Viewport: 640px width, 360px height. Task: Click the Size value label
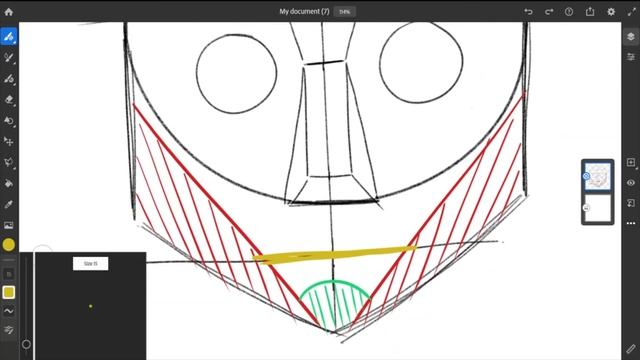click(91, 264)
